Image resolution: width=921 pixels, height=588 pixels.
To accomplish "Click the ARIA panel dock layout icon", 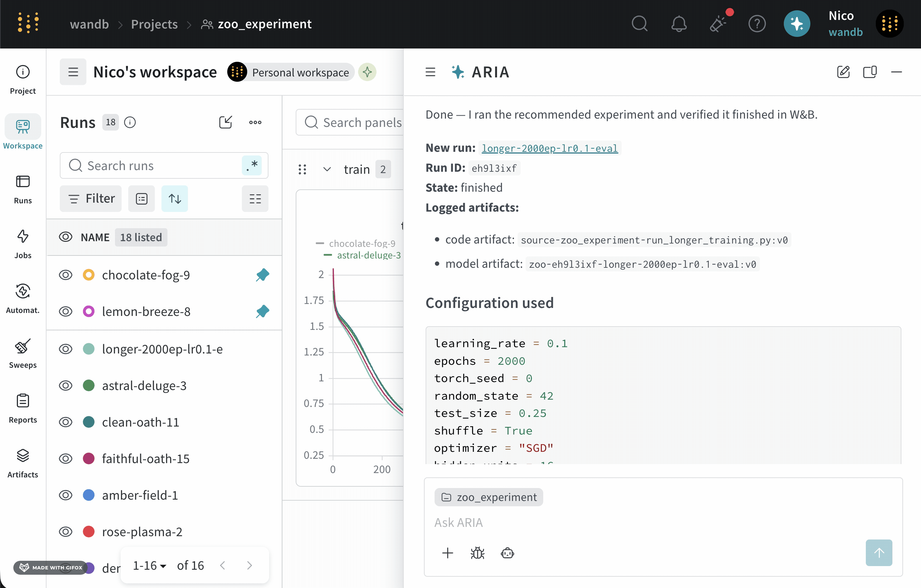I will [870, 72].
